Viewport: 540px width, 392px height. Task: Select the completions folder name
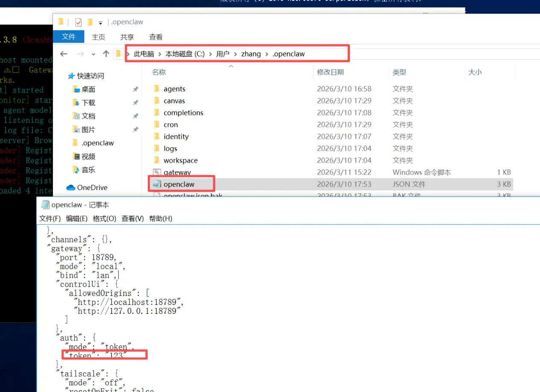(x=183, y=113)
